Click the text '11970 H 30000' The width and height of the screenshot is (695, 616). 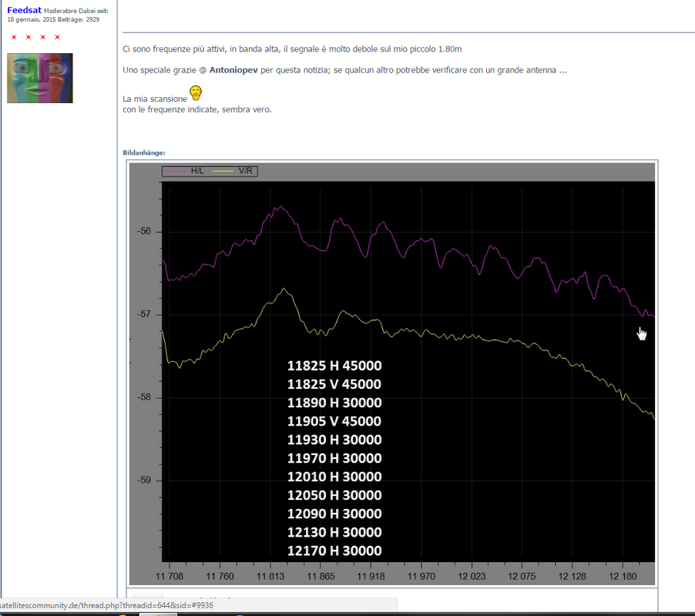click(334, 458)
